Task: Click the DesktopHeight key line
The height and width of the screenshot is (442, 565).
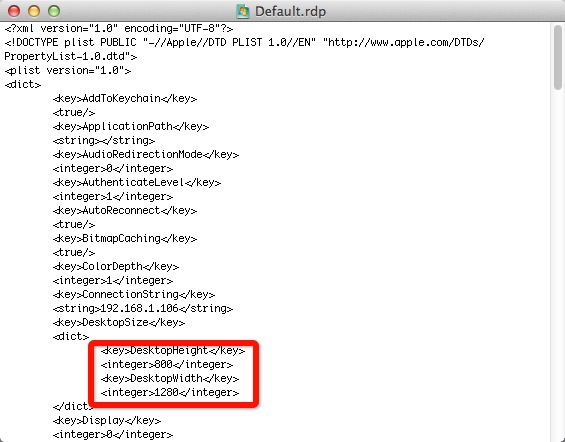Action: (x=173, y=350)
